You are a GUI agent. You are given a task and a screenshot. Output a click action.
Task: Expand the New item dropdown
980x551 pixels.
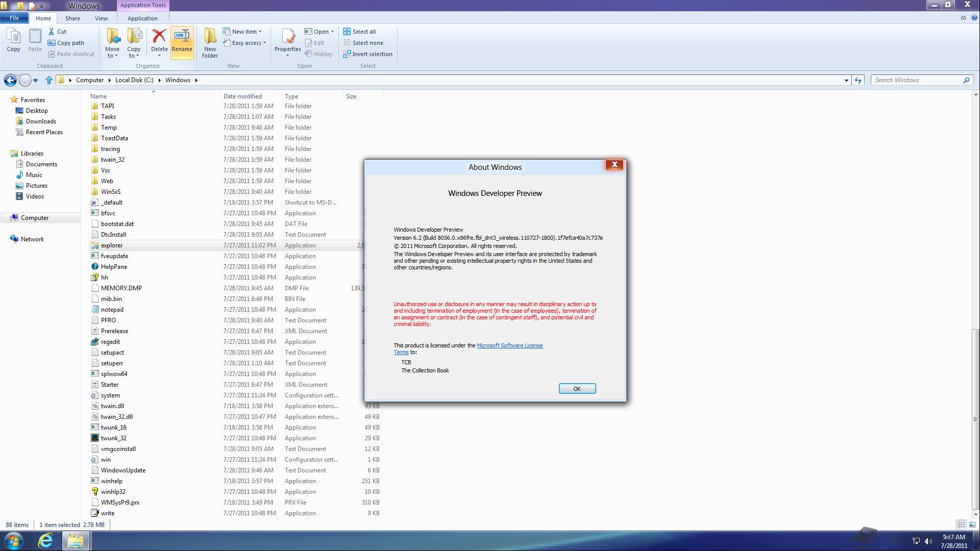(x=260, y=32)
